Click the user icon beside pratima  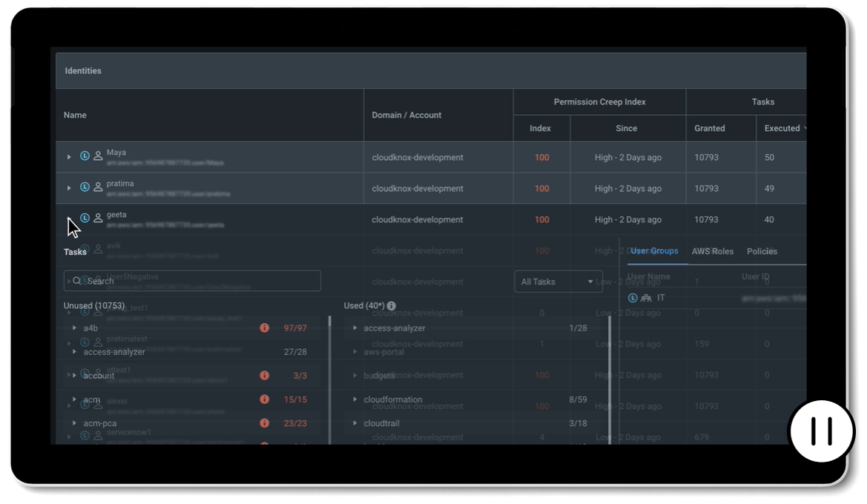98,188
